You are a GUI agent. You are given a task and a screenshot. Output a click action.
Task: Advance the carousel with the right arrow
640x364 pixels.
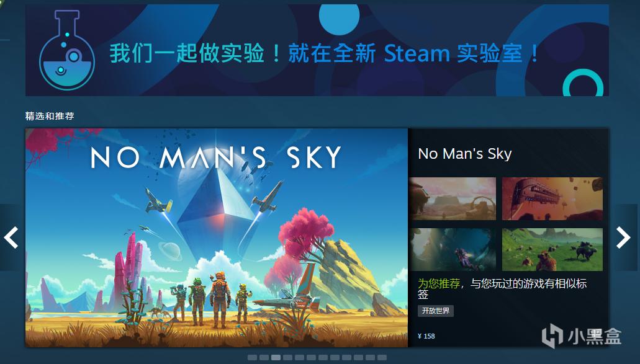623,237
